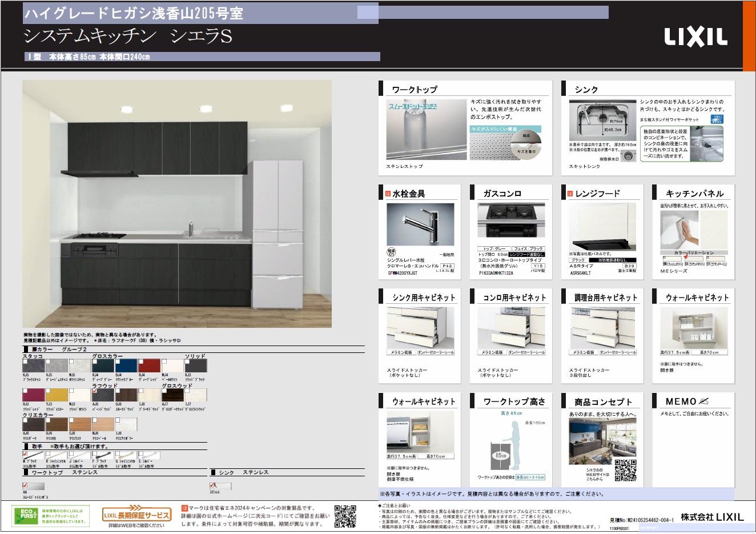
Task: Toggle the AA ワークトップ stainless checkbox
Action: (25, 485)
